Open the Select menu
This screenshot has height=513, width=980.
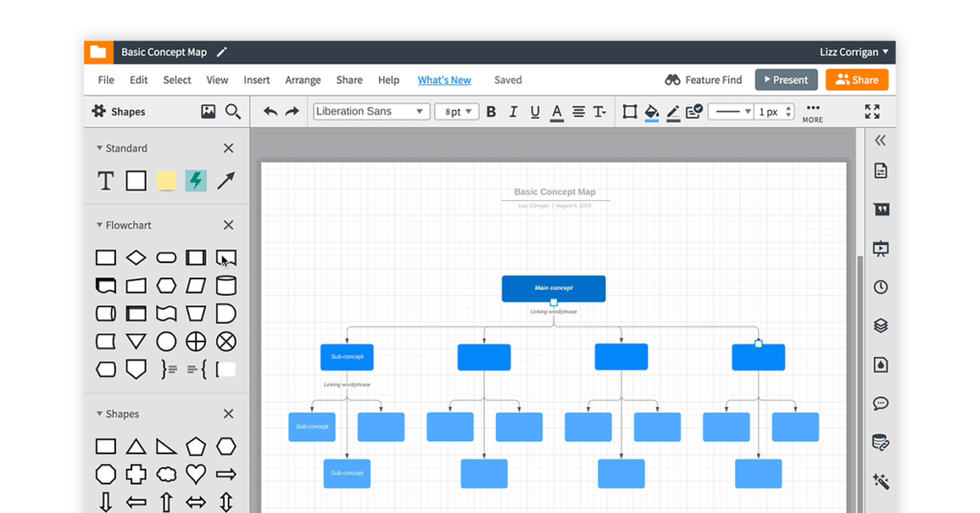click(177, 80)
